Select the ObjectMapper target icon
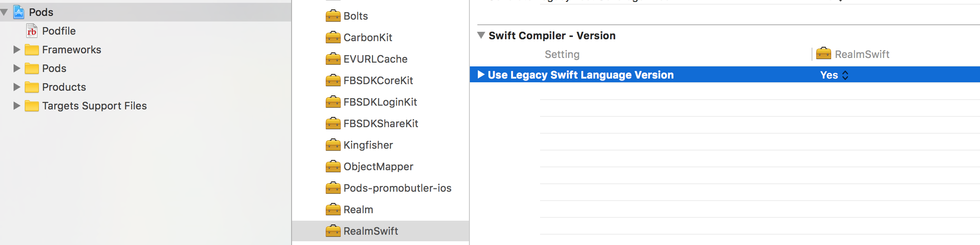The image size is (980, 245). [x=333, y=166]
